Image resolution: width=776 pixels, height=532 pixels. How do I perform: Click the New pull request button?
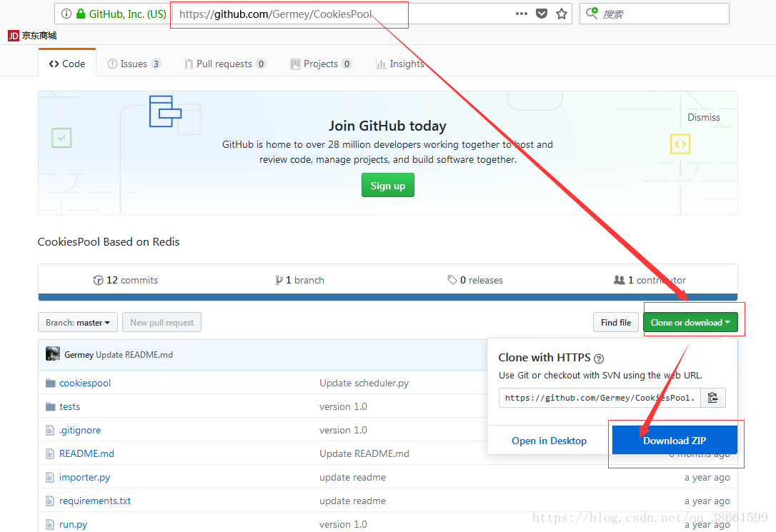[161, 322]
